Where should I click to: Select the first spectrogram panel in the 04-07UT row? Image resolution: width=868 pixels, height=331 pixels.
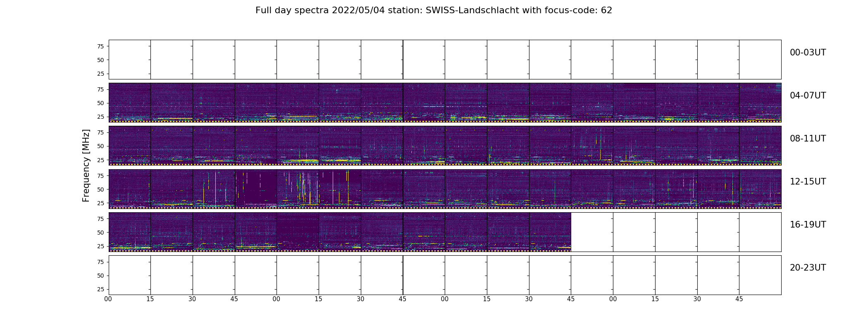click(x=130, y=103)
